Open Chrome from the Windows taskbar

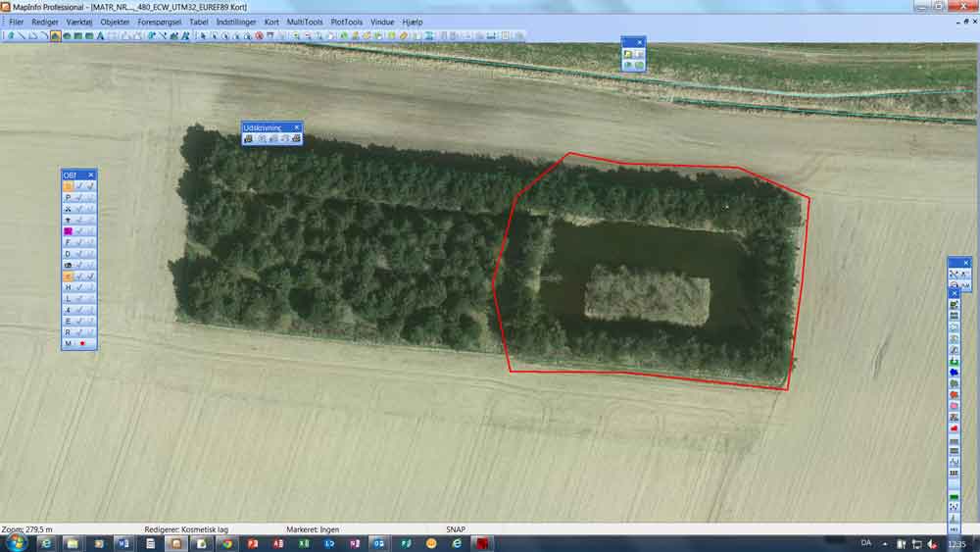tap(227, 543)
